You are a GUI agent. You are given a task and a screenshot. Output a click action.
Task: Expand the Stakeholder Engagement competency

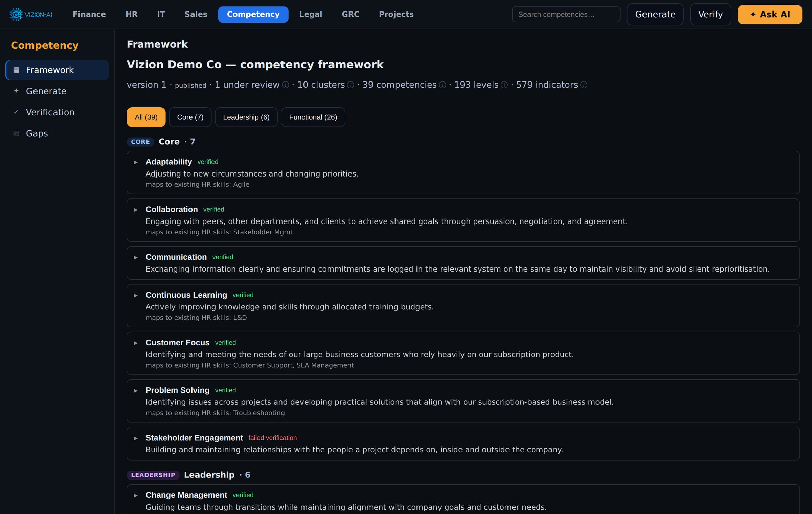coord(136,438)
